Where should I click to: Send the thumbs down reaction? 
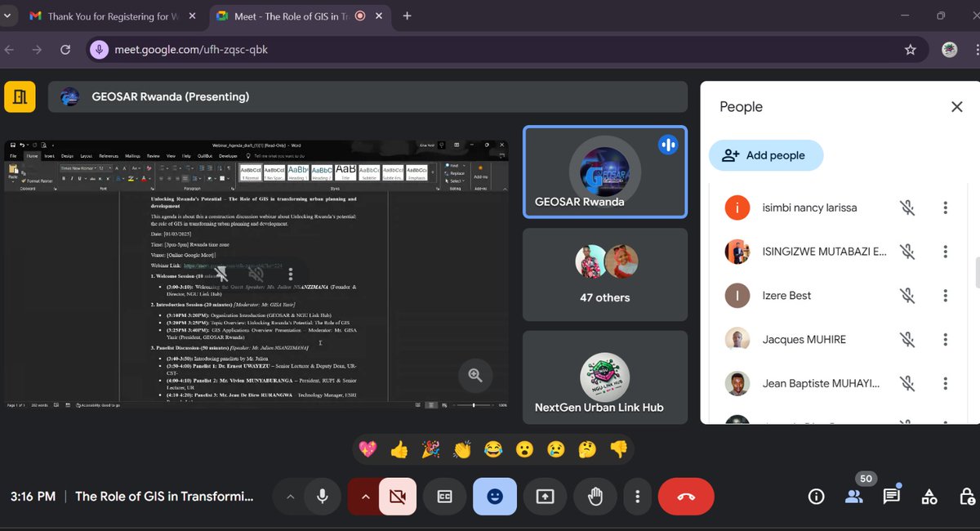click(x=618, y=449)
